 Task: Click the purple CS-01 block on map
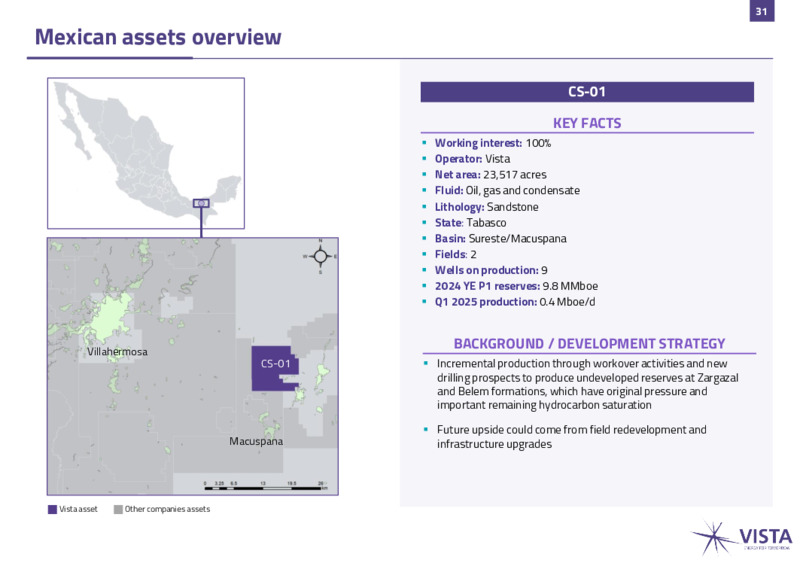274,369
